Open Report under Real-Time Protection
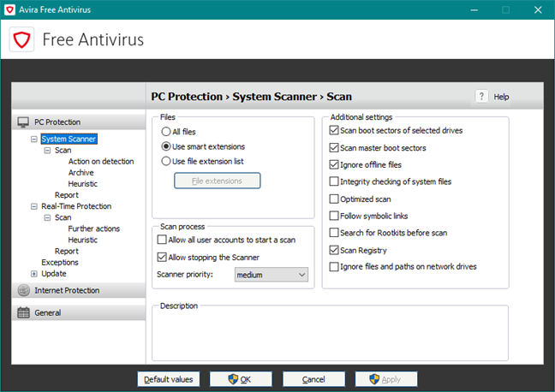The width and height of the screenshot is (555, 392). point(67,251)
